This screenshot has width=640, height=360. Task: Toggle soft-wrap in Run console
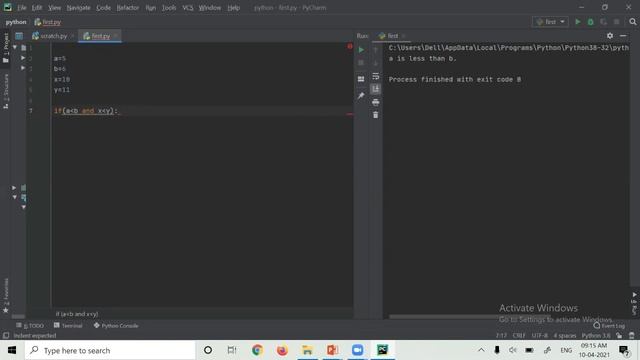pyautogui.click(x=376, y=76)
